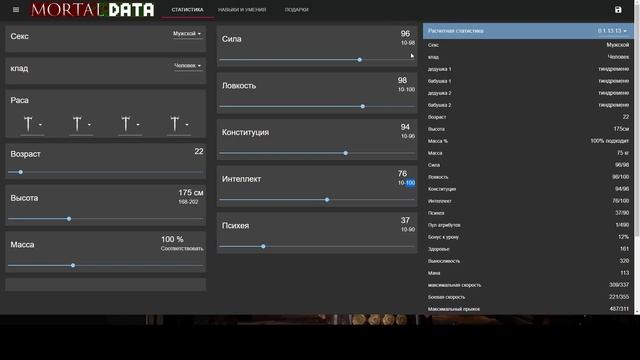Select the бабушка 2 row in statistics
640x360 pixels.
pos(528,105)
